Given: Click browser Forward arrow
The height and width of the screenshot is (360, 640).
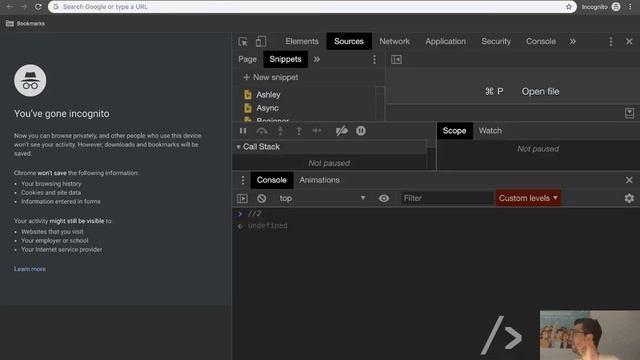Looking at the screenshot, I should click(24, 7).
